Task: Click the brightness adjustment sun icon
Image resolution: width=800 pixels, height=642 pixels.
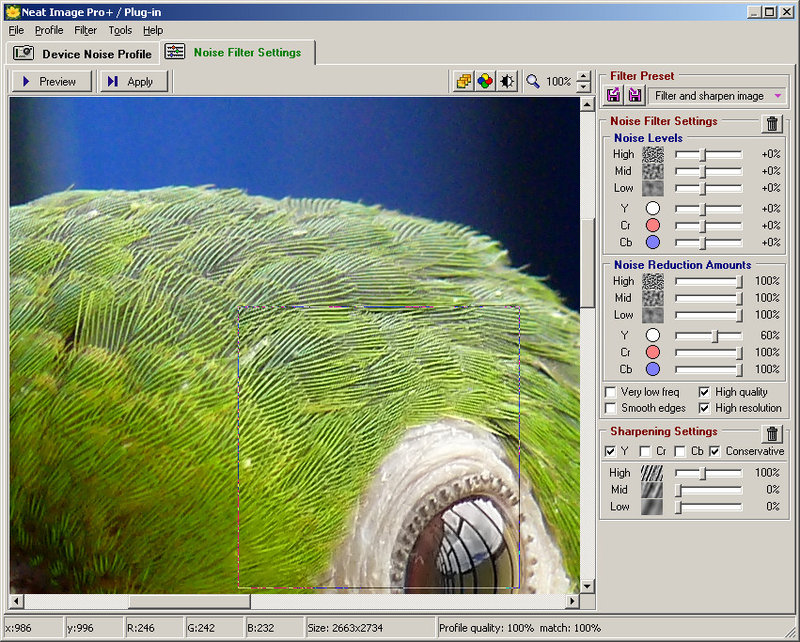Action: (507, 81)
